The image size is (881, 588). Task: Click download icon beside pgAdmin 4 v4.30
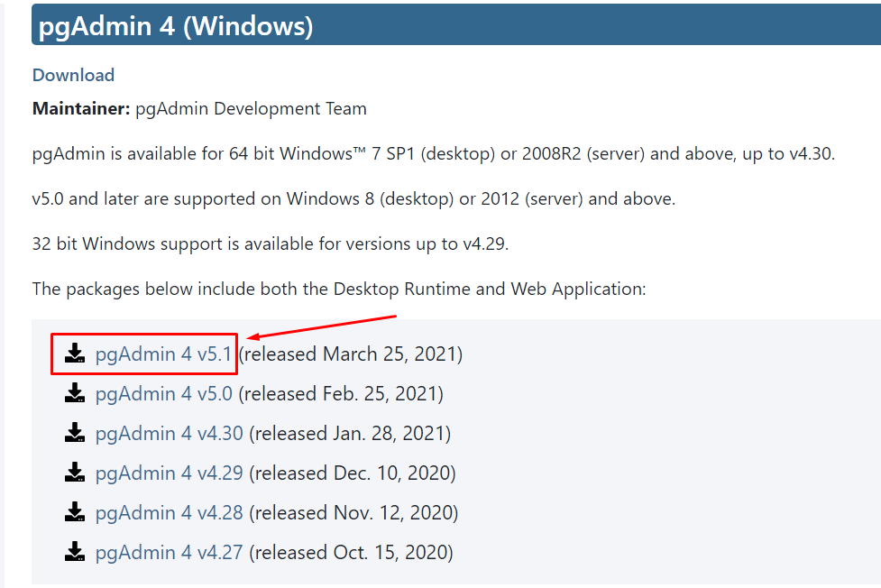tap(75, 433)
